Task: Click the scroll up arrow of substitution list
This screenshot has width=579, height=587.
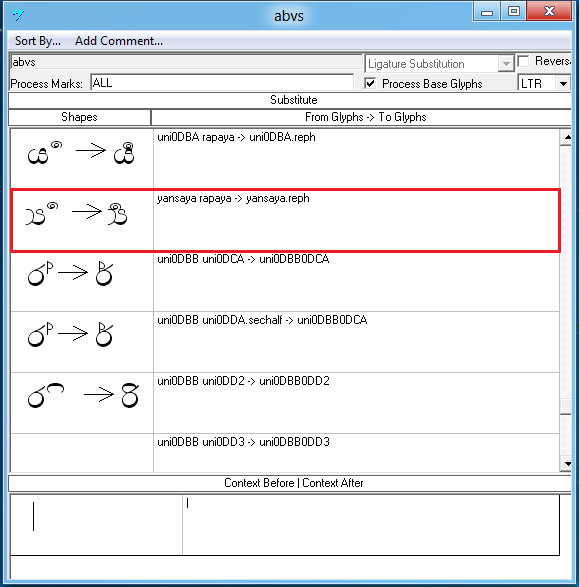Action: coord(567,137)
